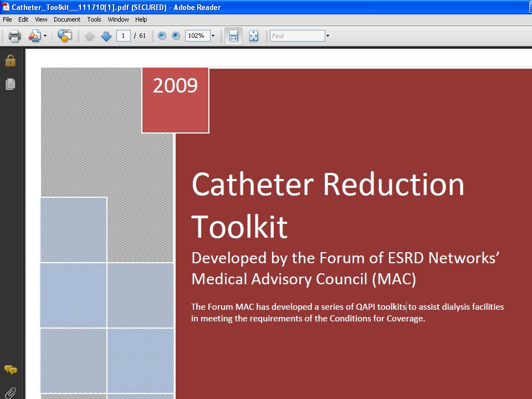Click 'Developed by the Forum of ESRD Networks’' line
The width and height of the screenshot is (532, 399).
(345, 258)
